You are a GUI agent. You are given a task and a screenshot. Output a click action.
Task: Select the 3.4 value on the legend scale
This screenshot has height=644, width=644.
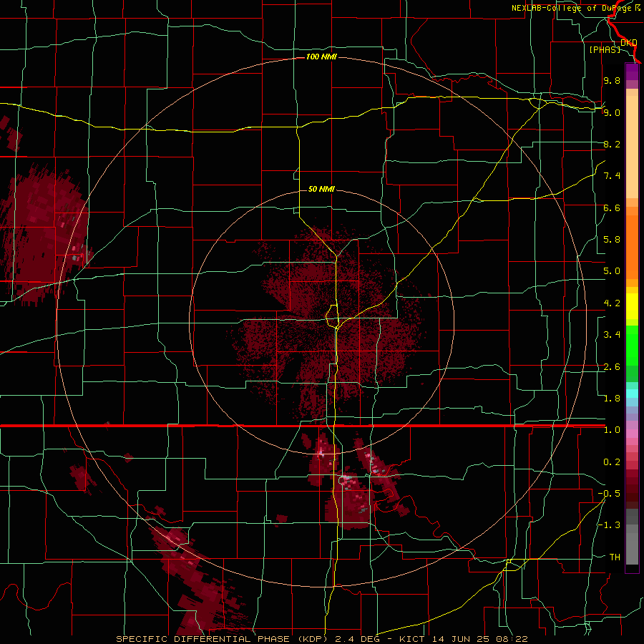(612, 335)
